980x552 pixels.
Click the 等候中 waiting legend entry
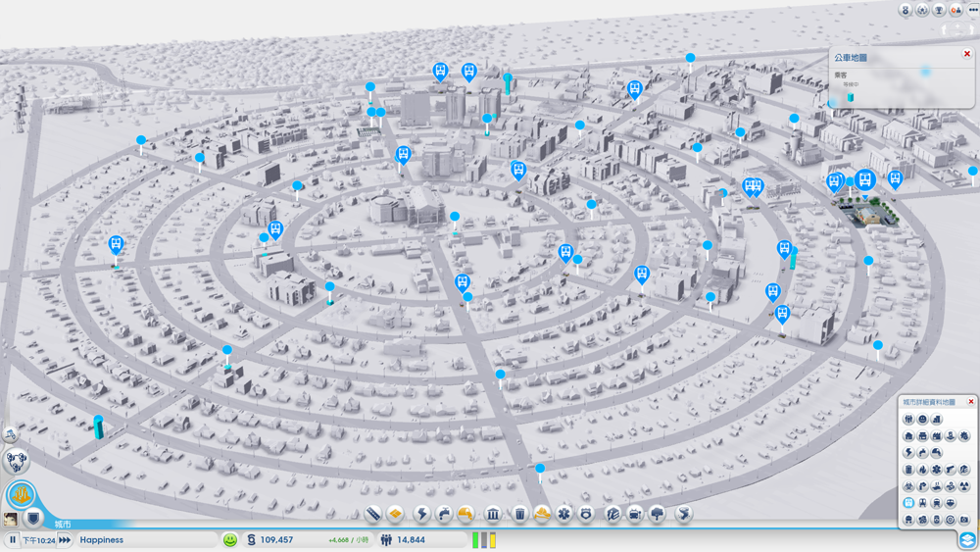pyautogui.click(x=850, y=84)
